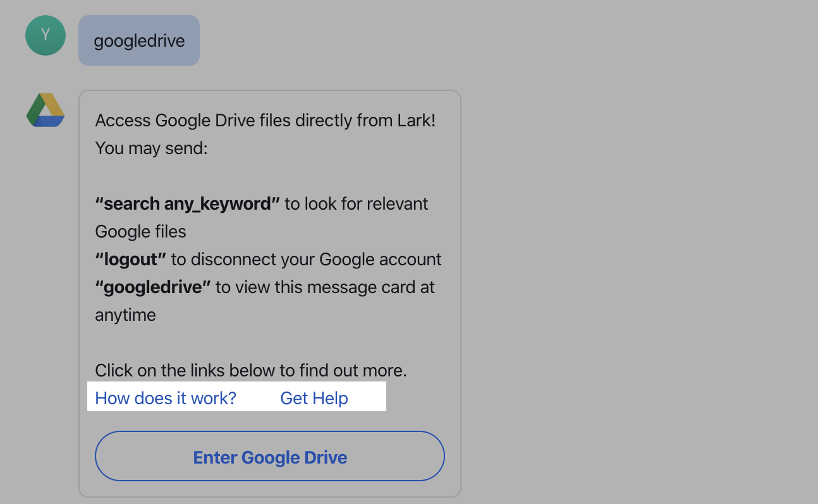Click the bold 'search any_keyword' command text

tap(188, 204)
